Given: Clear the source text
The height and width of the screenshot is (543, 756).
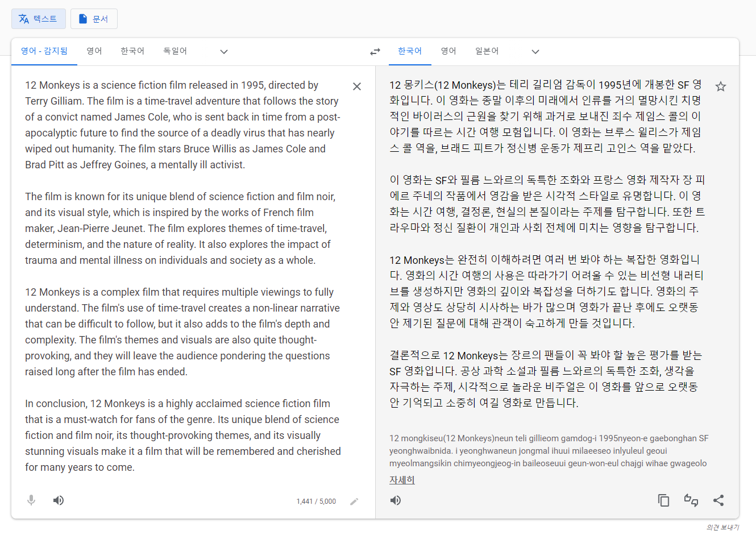Looking at the screenshot, I should [357, 86].
